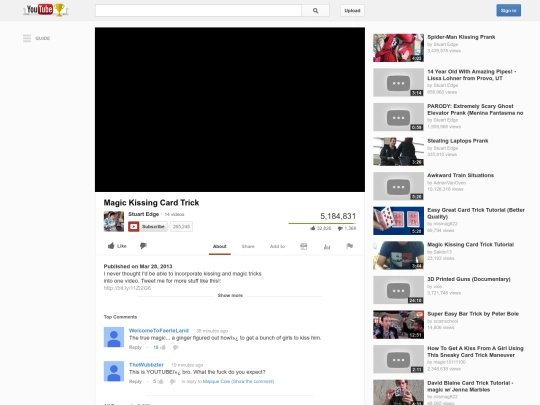Dislike WelcomeToFaerieLand's comment
540x405 pixels.
176,347
